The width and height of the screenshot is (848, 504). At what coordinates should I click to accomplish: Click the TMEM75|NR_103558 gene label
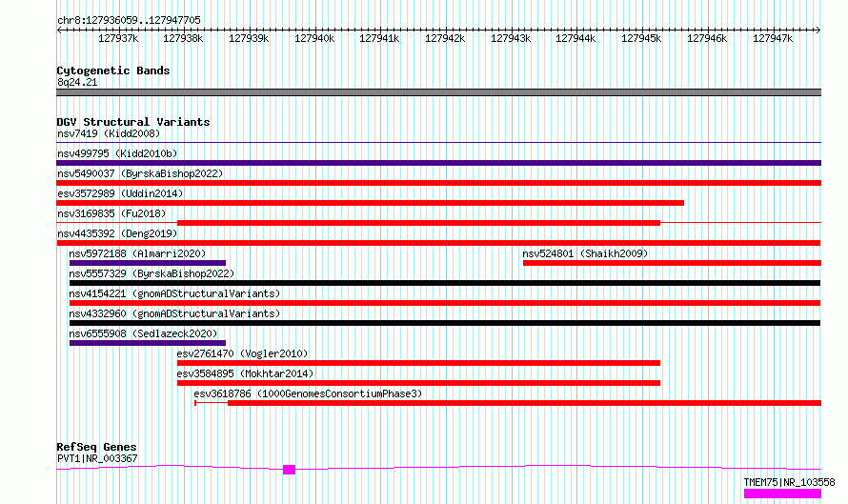coord(789,482)
